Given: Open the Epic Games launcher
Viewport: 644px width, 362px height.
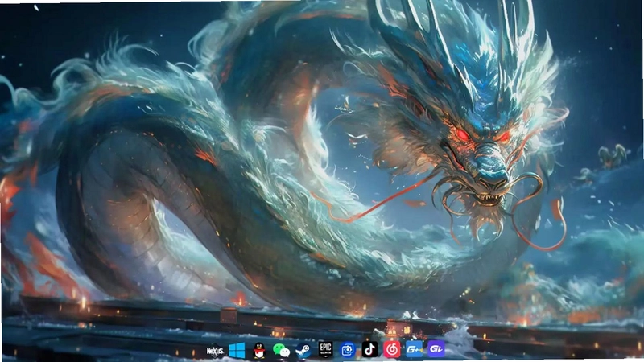Looking at the screenshot, I should click(325, 349).
